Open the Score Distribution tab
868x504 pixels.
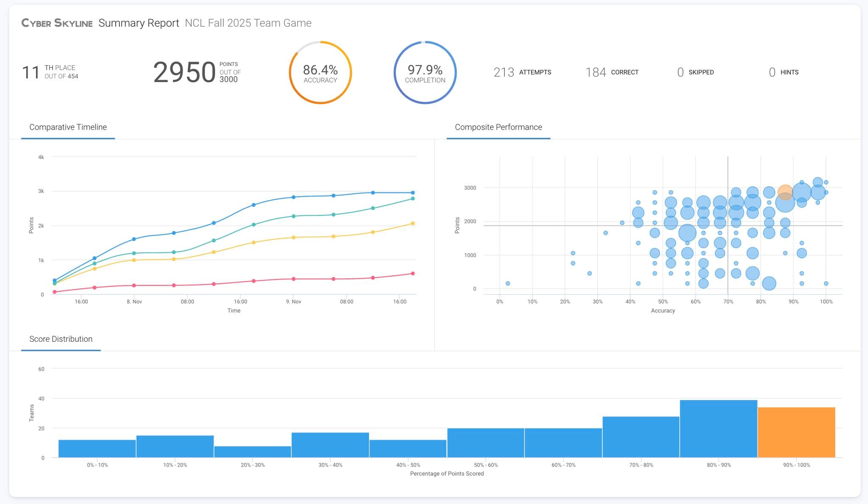coord(61,339)
